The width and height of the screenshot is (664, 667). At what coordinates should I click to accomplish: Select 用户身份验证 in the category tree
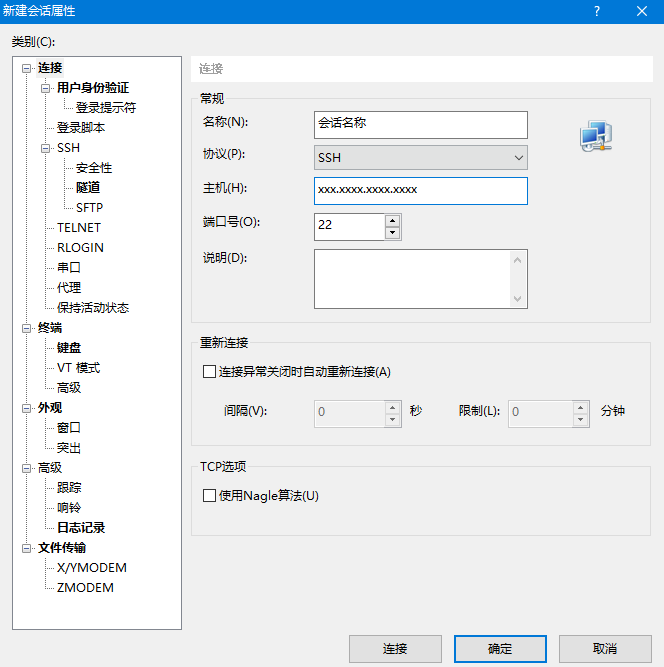click(93, 88)
